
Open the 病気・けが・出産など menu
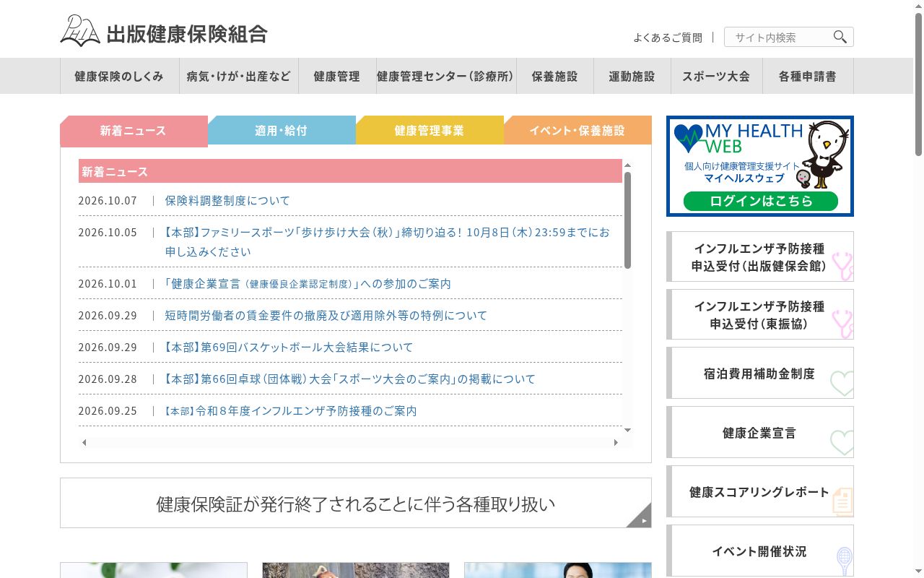[239, 76]
